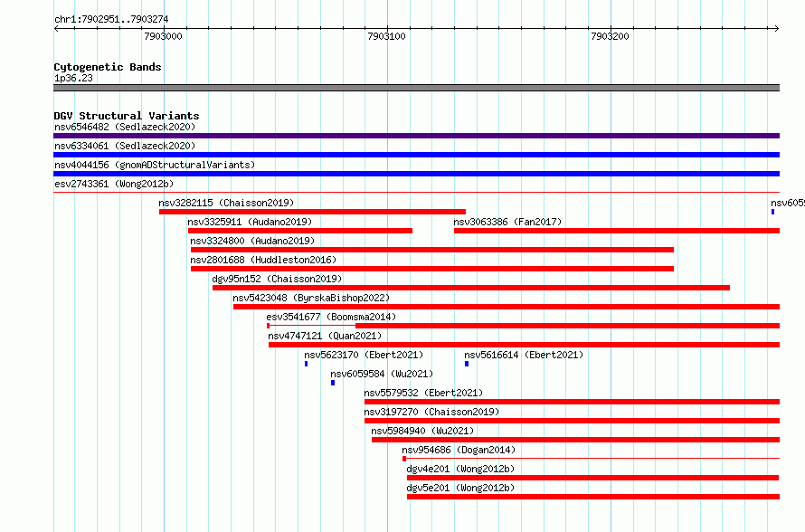Click the red dgv4e201 variant bar
805x532 pixels.
point(593,478)
